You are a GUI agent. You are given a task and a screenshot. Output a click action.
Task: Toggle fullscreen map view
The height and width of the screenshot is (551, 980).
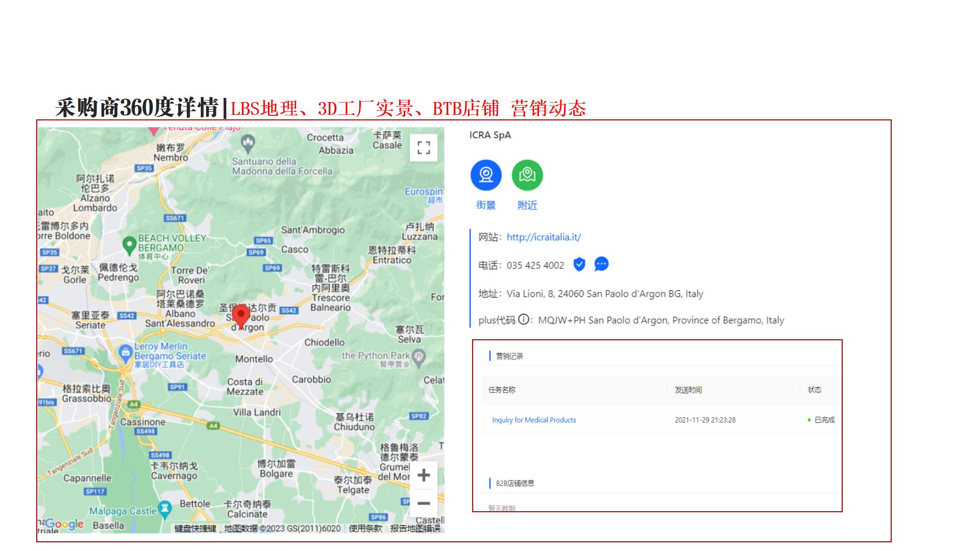pos(424,148)
